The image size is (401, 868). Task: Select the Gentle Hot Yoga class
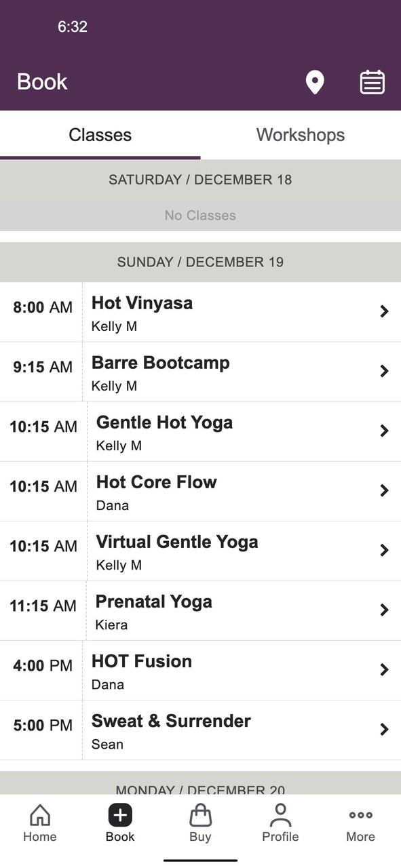(200, 431)
